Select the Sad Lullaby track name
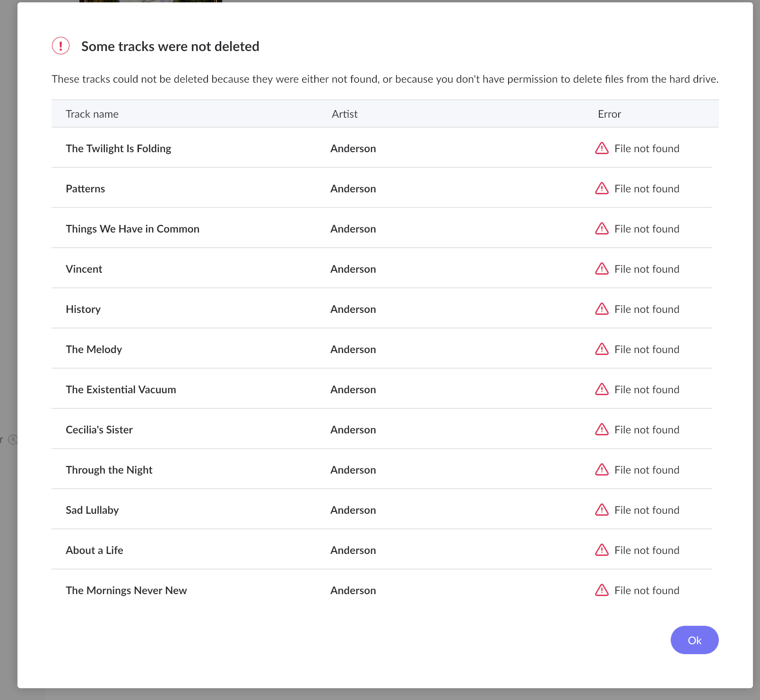 [92, 510]
